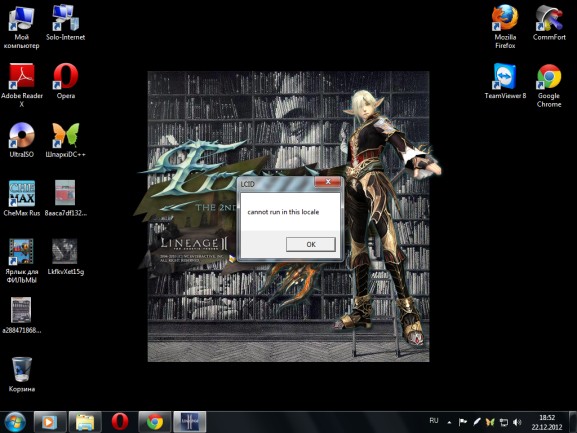Select the 8aaca7df132... image file
577x433 pixels.
pyautogui.click(x=66, y=198)
